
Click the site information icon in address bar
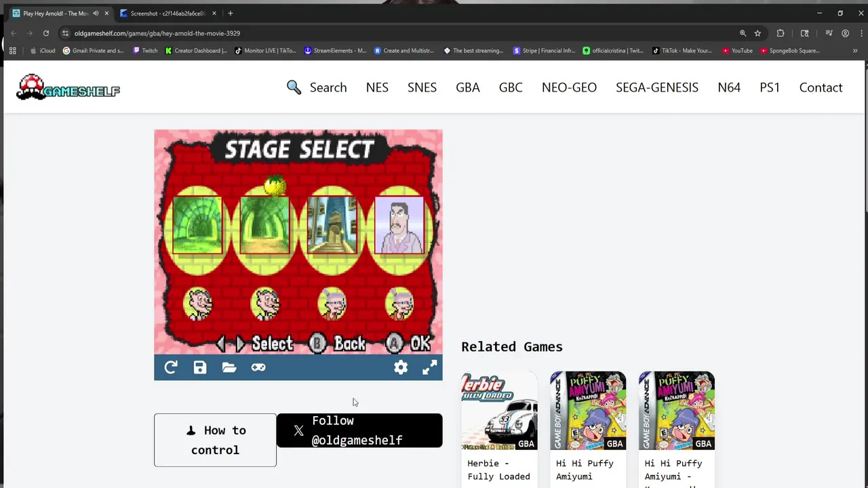[x=65, y=33]
